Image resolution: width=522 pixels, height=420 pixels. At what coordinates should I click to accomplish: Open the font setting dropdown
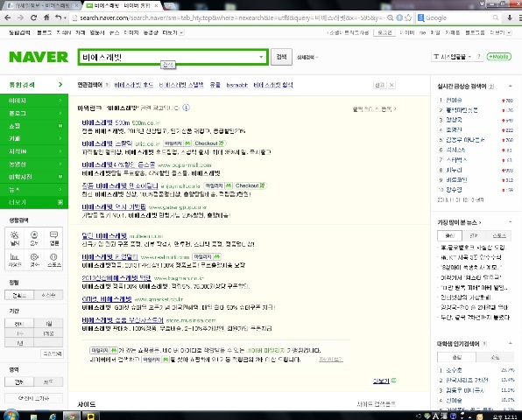[x=453, y=57]
